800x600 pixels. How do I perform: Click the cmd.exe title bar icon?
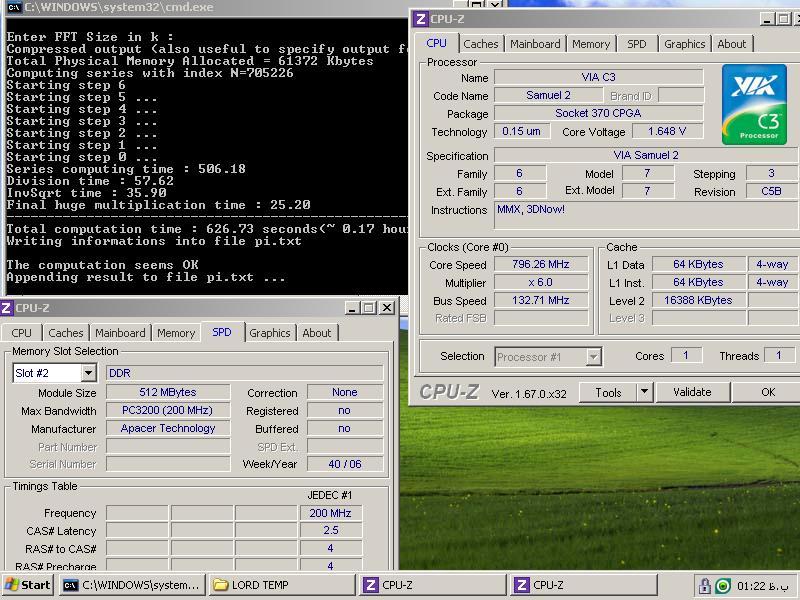(14, 7)
